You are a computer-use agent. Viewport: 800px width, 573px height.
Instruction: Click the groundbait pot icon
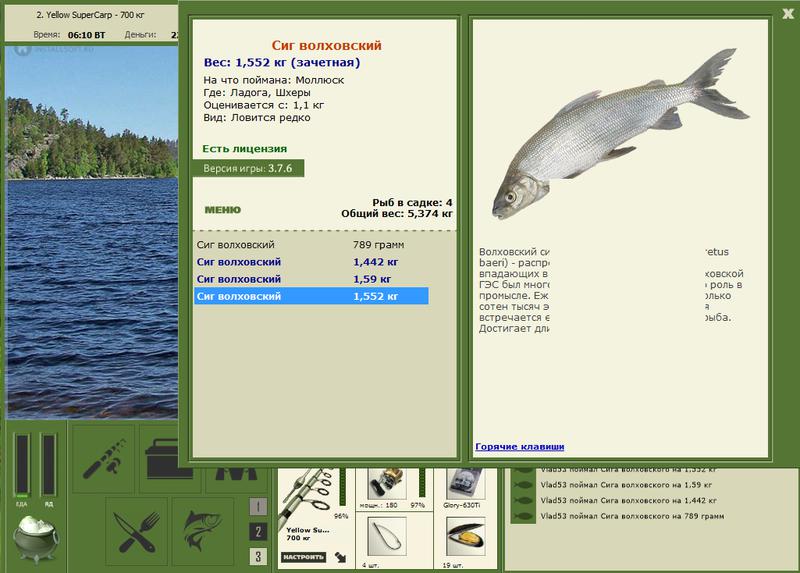(x=36, y=538)
